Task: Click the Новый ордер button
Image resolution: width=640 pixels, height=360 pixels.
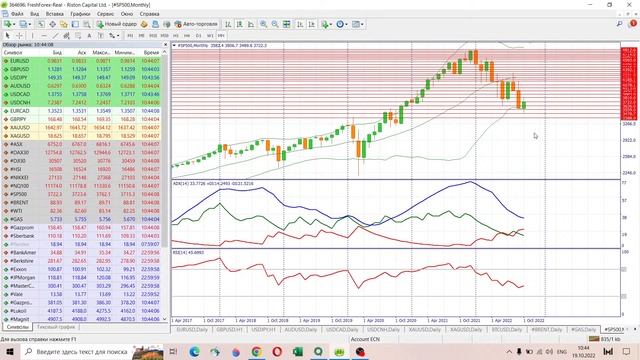Action: (x=116, y=24)
